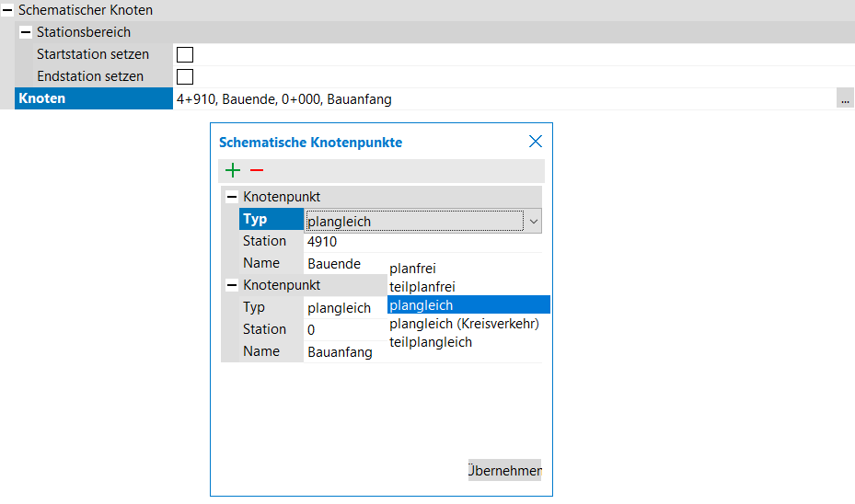Screen dimensions: 855x504
Task: Select Name label next to Bauanfang
Action: tap(261, 351)
